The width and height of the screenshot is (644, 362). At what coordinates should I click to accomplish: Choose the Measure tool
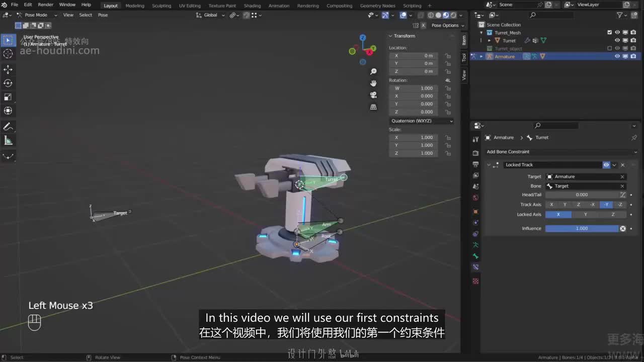[8, 140]
